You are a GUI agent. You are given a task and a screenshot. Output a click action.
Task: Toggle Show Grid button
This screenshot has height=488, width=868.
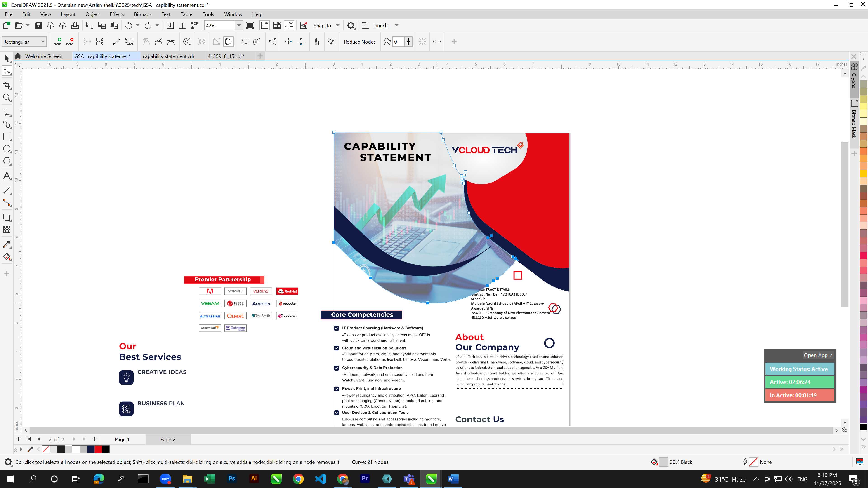pyautogui.click(x=277, y=26)
